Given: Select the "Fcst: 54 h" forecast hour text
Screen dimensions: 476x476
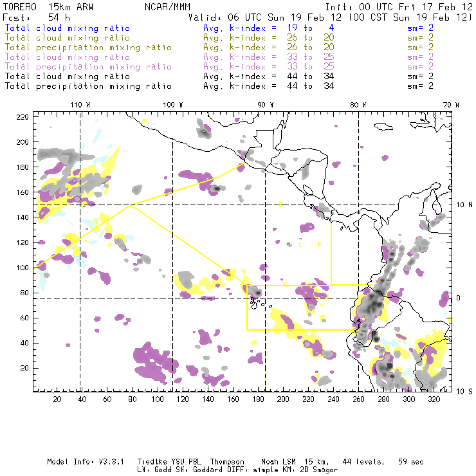Looking at the screenshot, I should 37,17.
